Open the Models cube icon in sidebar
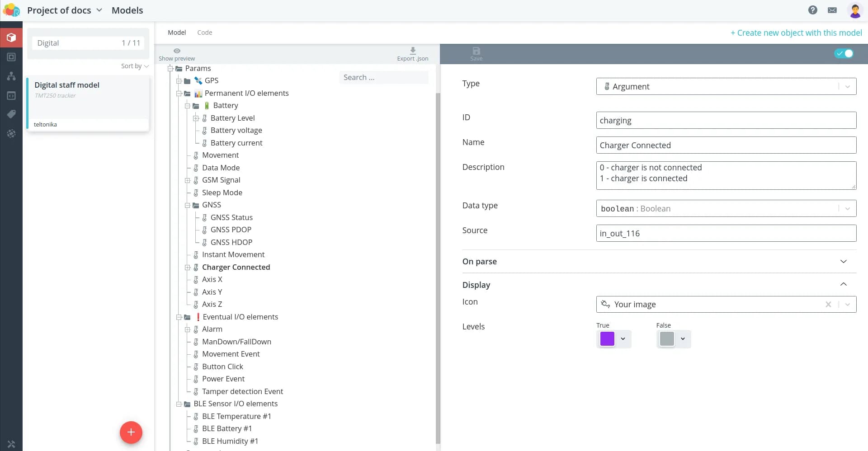The width and height of the screenshot is (868, 451). [11, 38]
